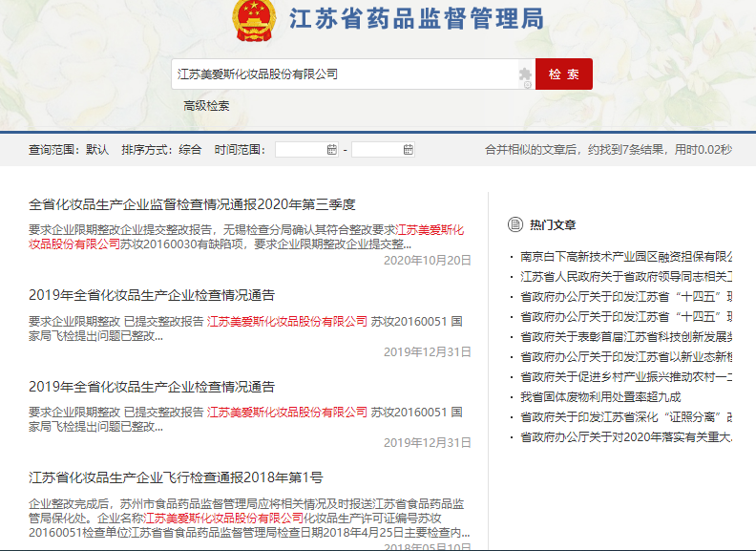Open the end date calendar icon
The height and width of the screenshot is (551, 756).
point(408,150)
